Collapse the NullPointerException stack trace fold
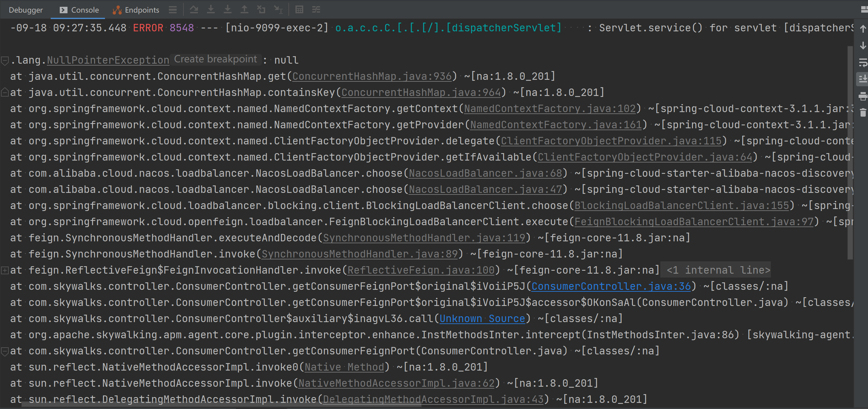868x409 pixels. [x=5, y=61]
